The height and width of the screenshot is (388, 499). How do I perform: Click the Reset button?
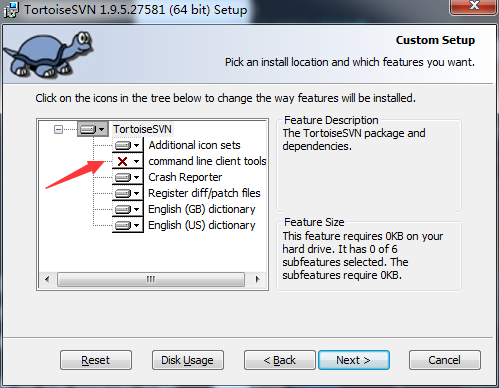coord(96,360)
